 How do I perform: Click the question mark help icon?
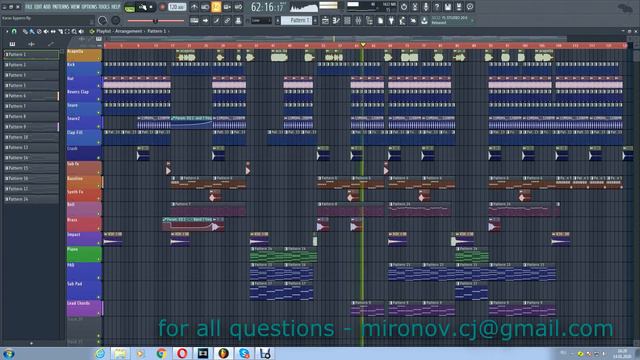tap(437, 7)
